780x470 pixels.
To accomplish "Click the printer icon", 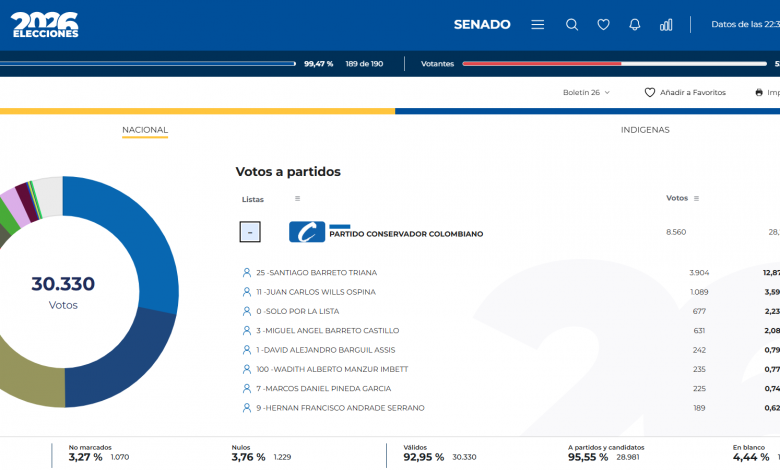I will pyautogui.click(x=759, y=92).
